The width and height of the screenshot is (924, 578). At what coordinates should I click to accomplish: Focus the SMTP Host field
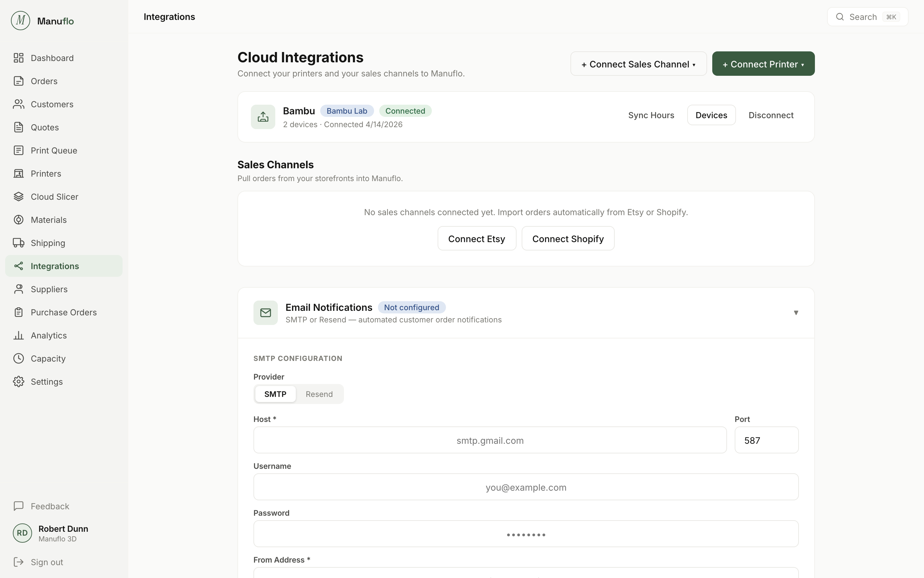tap(490, 440)
